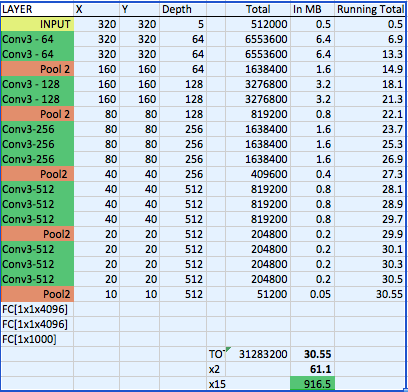Select Running Total cell 28.9

point(370,204)
